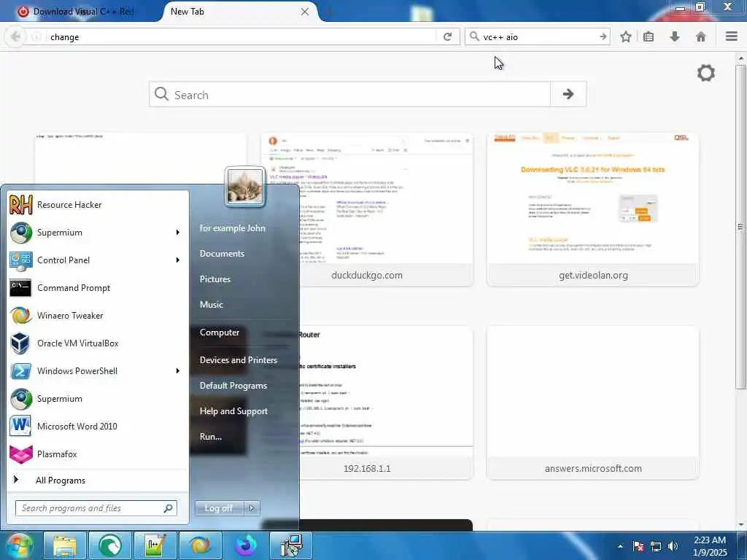Open network tray icon
This screenshot has width=747, height=560.
click(x=656, y=546)
